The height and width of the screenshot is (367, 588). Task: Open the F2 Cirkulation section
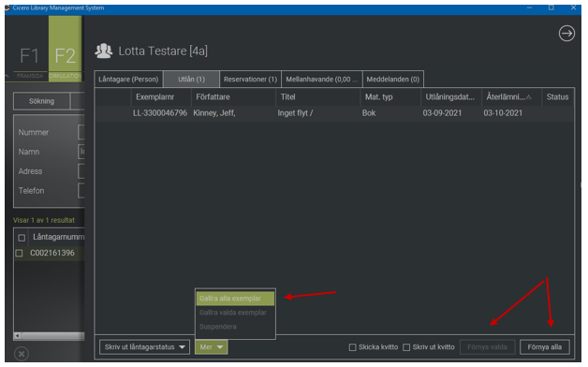(65, 49)
